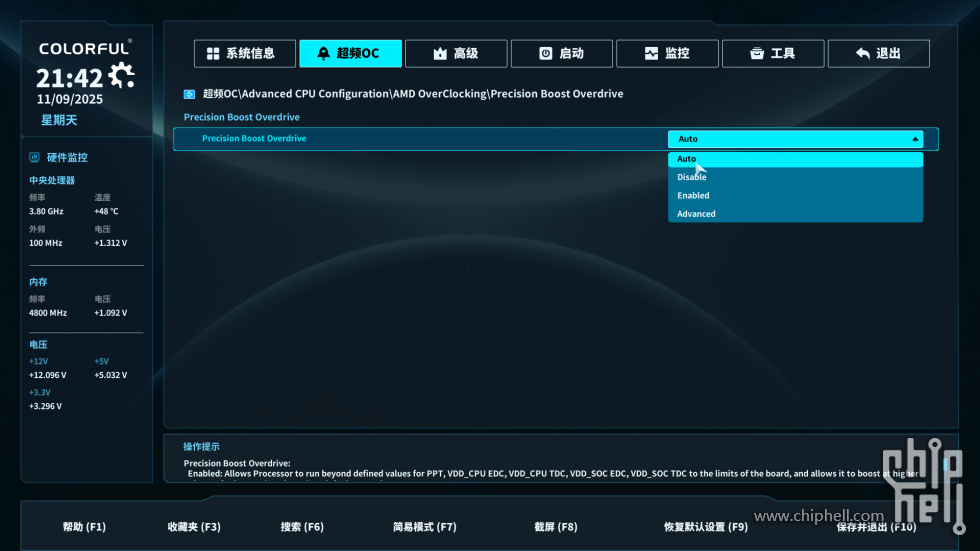Click the tools toolbox icon
Screen dimensions: 980x551
coord(757,54)
